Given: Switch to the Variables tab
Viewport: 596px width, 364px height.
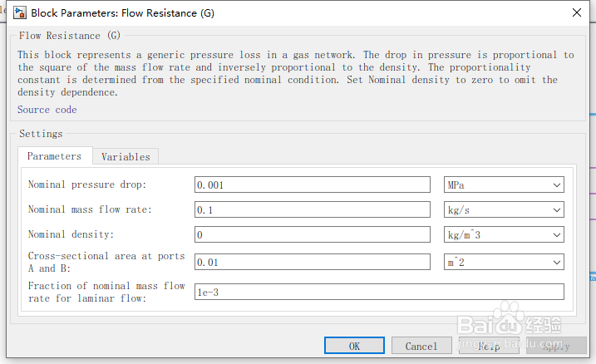Looking at the screenshot, I should point(126,156).
